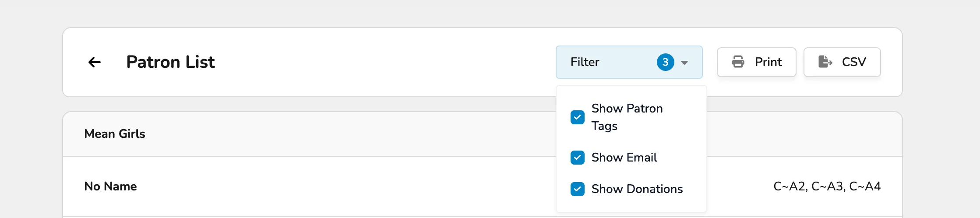Uncheck the Show Donations checkbox
The height and width of the screenshot is (218, 980).
point(578,189)
